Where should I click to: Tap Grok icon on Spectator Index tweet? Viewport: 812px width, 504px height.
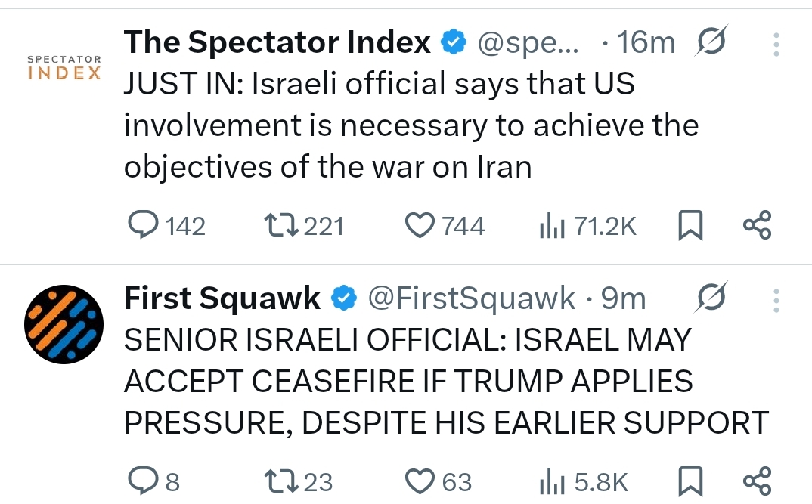711,42
